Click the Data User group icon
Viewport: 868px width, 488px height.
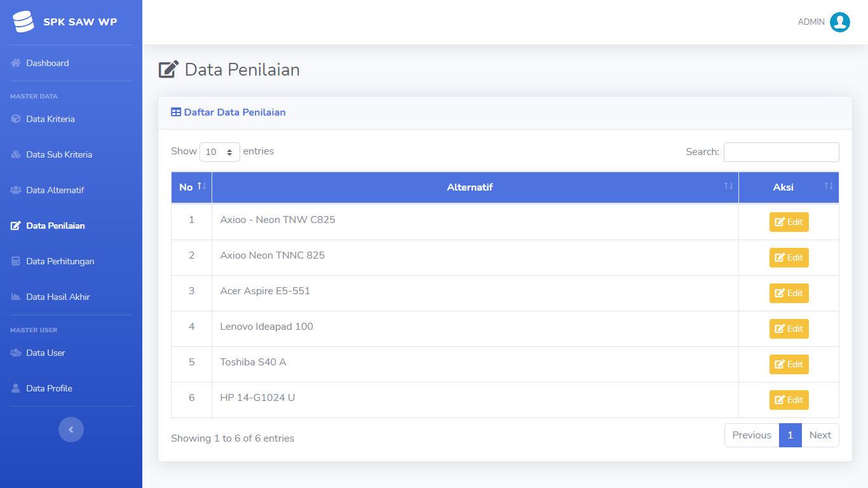16,353
